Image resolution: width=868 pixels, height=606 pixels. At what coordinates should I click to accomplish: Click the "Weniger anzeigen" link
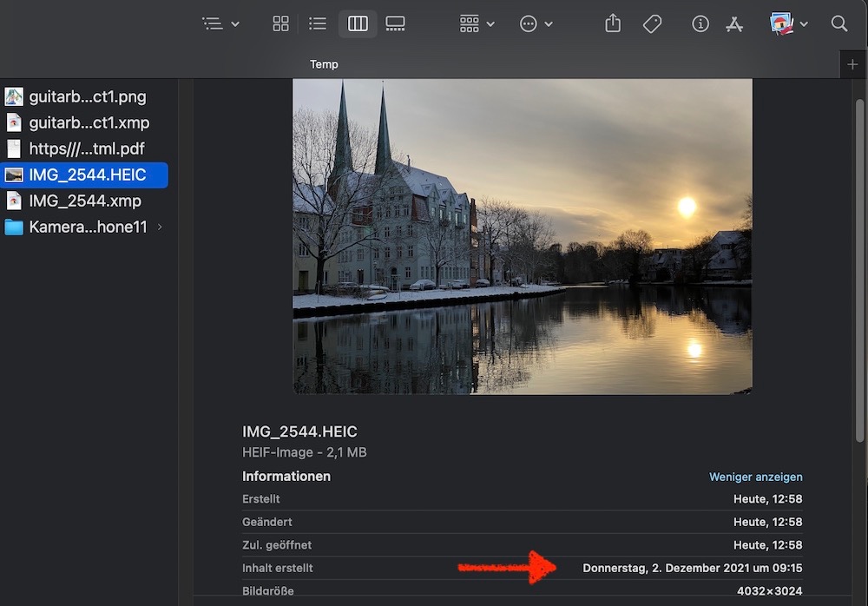pyautogui.click(x=755, y=477)
